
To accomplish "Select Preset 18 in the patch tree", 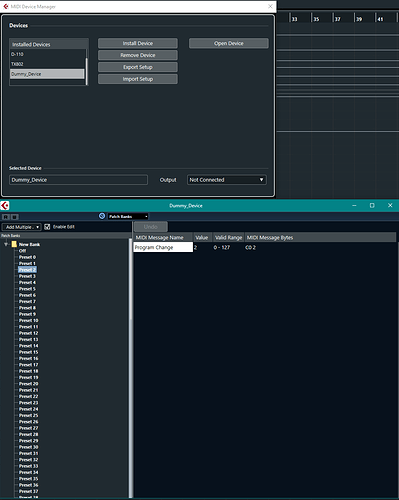I will coord(29,371).
